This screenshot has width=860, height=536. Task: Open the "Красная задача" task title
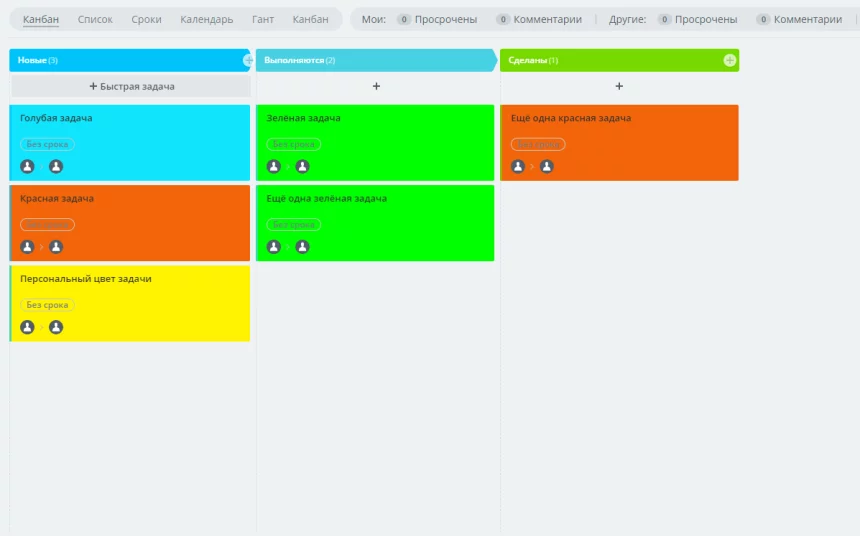(x=57, y=199)
